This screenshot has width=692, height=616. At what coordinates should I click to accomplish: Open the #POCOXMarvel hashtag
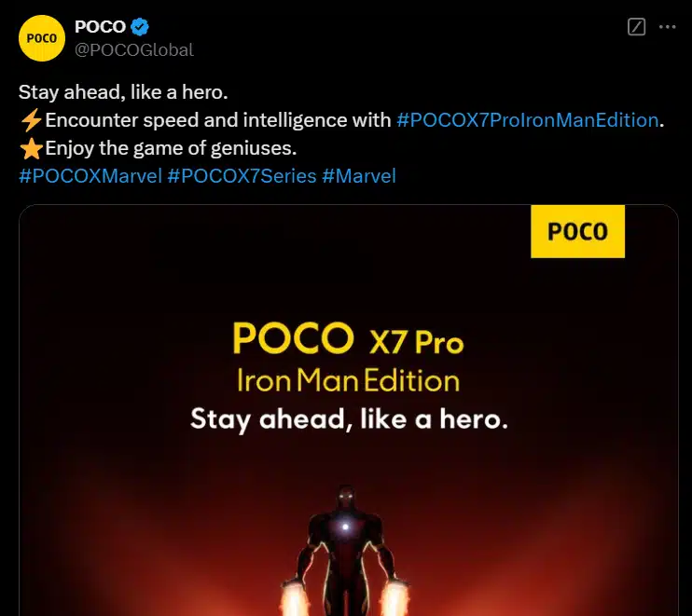tap(90, 176)
